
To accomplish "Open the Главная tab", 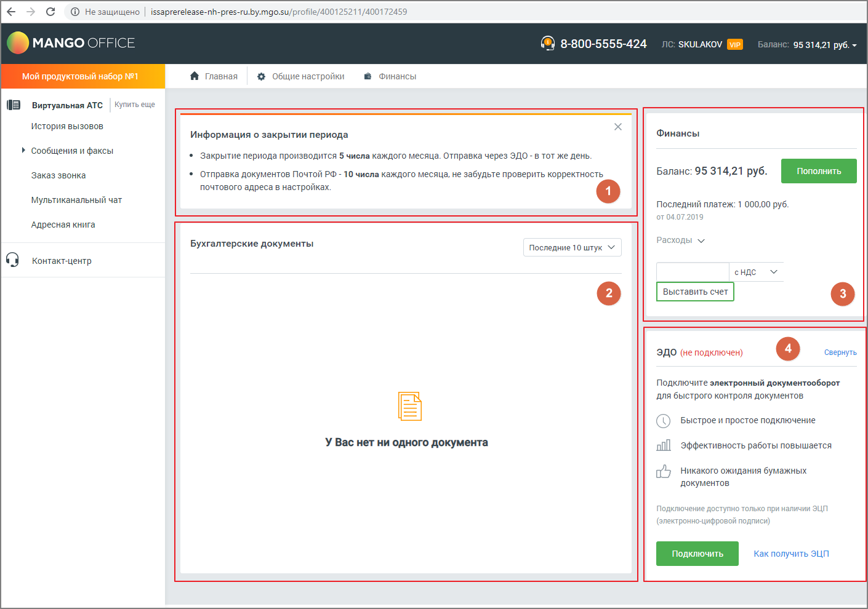I will coord(214,76).
